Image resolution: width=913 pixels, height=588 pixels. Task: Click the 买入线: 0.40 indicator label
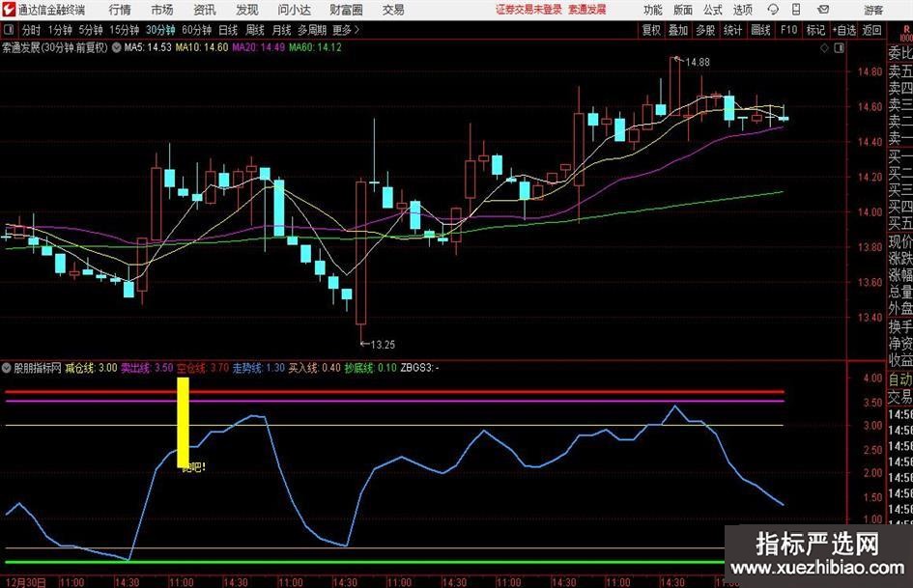314,368
